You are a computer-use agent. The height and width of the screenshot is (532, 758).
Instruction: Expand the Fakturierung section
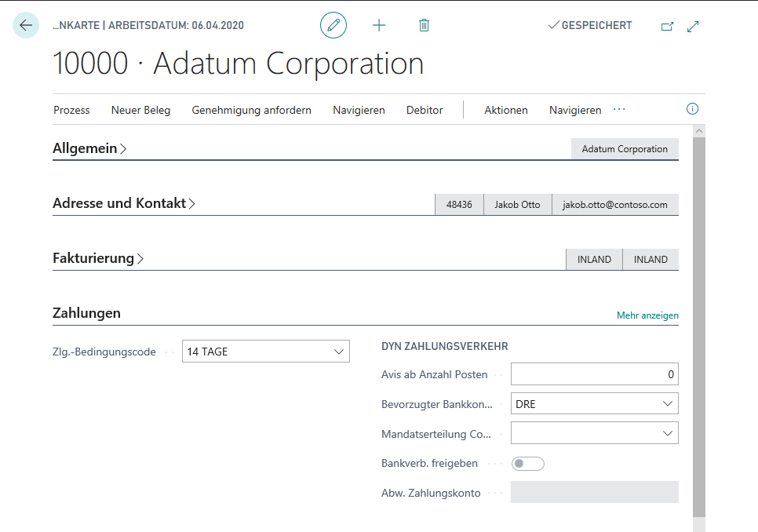(x=98, y=258)
